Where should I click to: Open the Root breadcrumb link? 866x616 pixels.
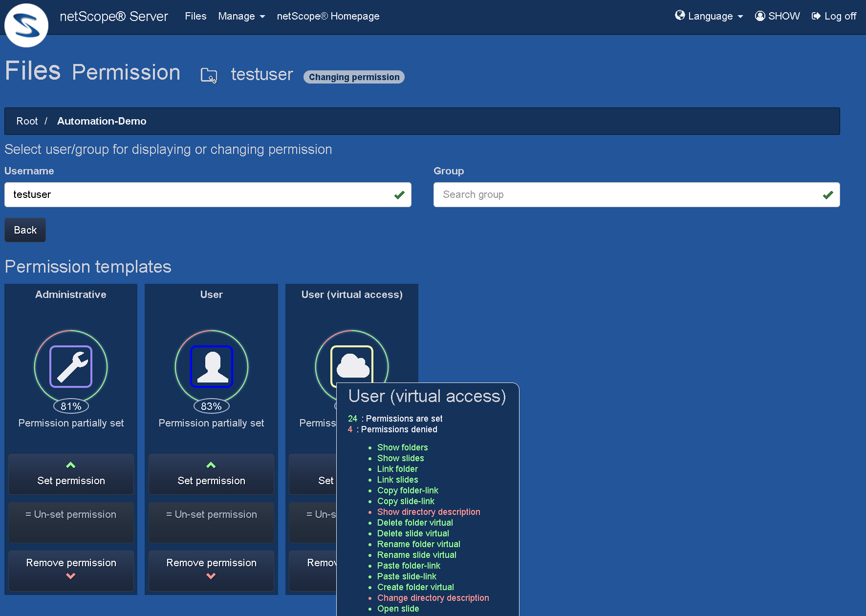click(x=27, y=121)
